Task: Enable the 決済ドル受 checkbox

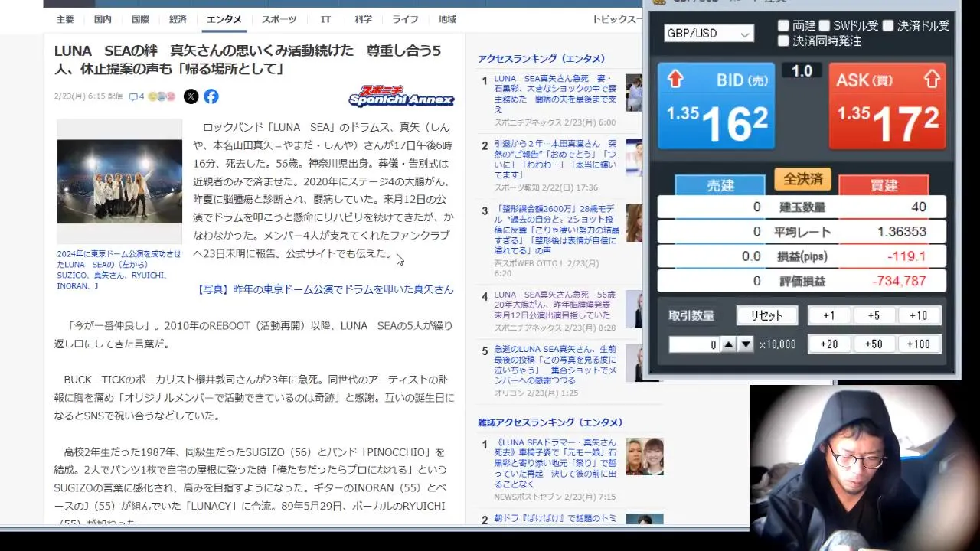Action: click(887, 25)
